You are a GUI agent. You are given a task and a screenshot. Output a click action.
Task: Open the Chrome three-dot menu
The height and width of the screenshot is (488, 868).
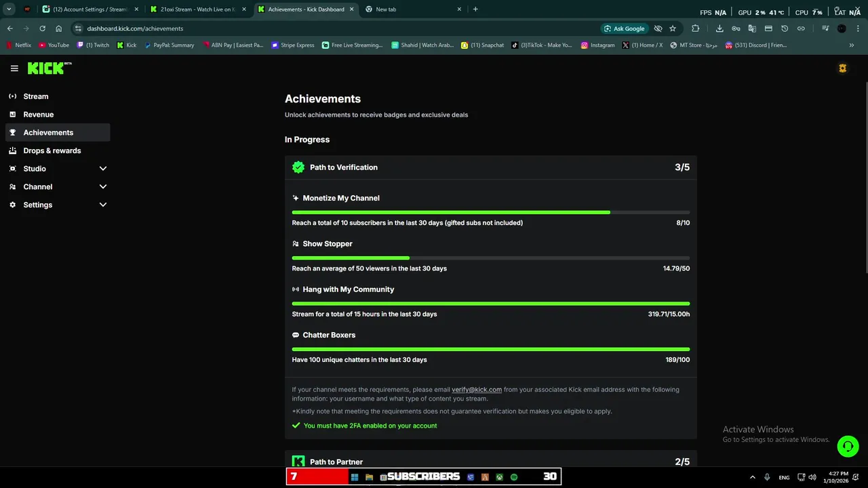click(x=858, y=28)
